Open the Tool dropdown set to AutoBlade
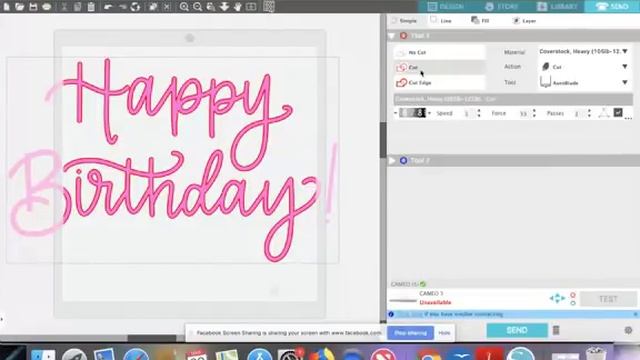The width and height of the screenshot is (640, 360). click(584, 82)
